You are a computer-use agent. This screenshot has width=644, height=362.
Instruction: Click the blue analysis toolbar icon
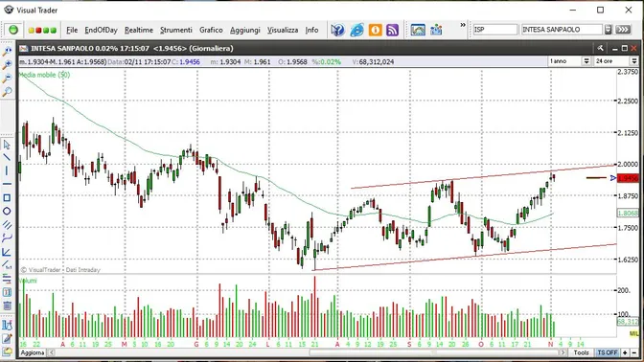tap(436, 30)
